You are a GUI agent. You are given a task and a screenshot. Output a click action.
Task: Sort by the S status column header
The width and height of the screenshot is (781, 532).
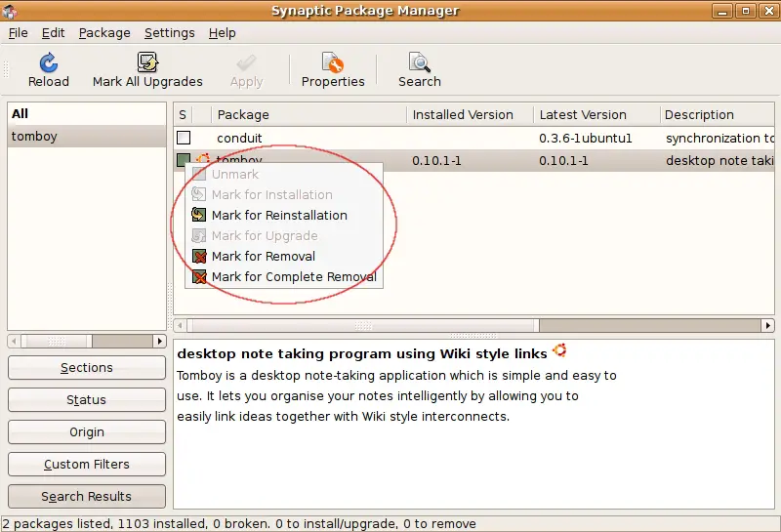(183, 114)
